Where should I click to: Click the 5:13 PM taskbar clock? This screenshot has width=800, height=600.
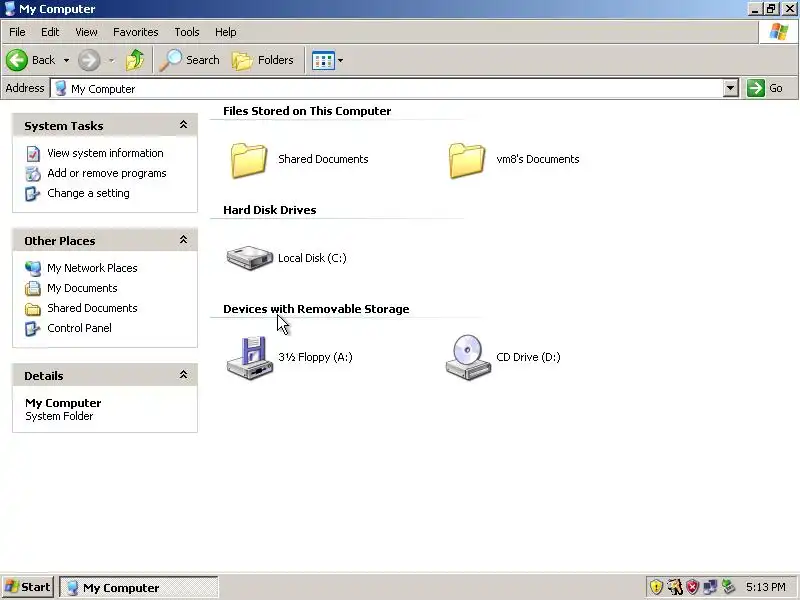pos(765,587)
